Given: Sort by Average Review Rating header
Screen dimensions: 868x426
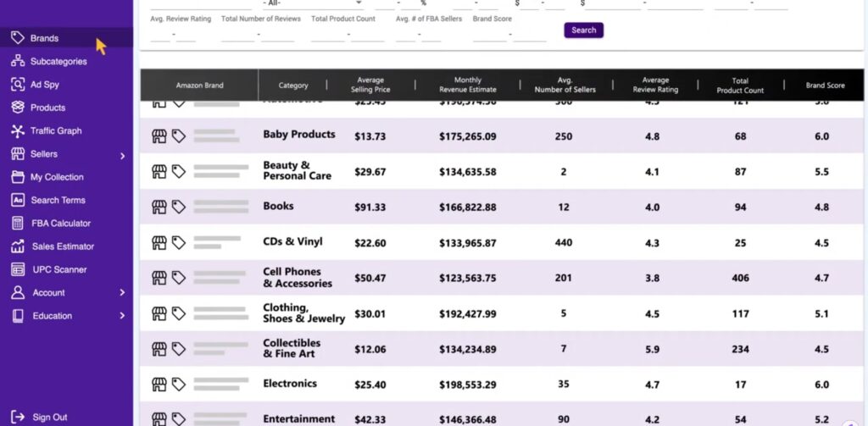Looking at the screenshot, I should point(655,85).
